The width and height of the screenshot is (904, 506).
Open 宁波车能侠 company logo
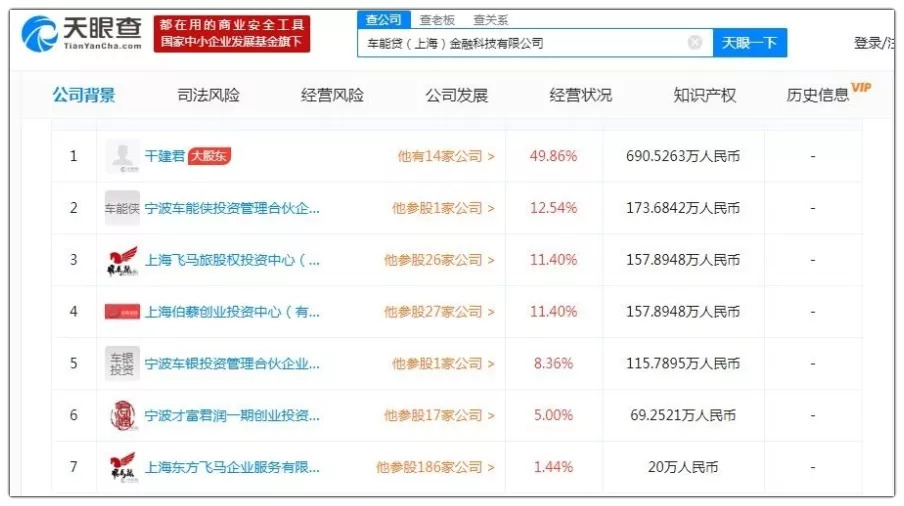(122, 208)
